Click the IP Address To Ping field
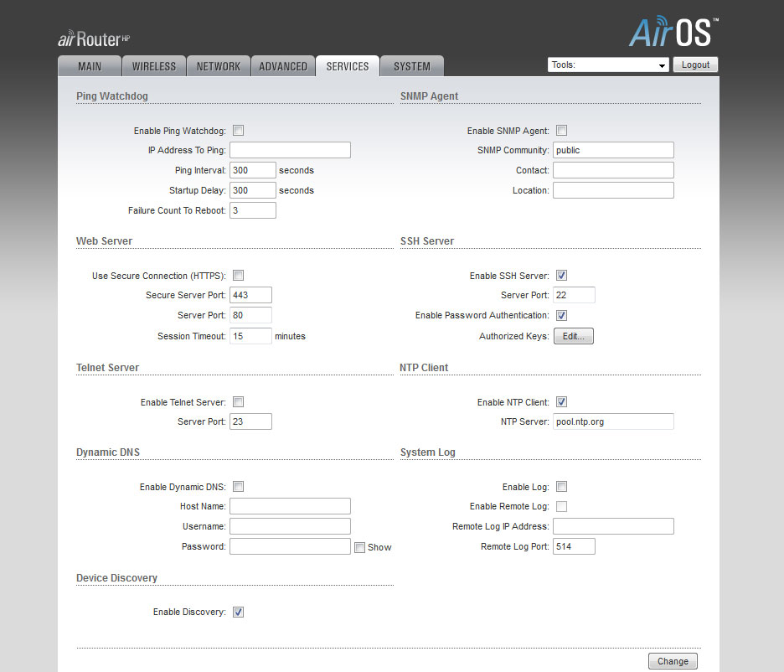 click(290, 150)
